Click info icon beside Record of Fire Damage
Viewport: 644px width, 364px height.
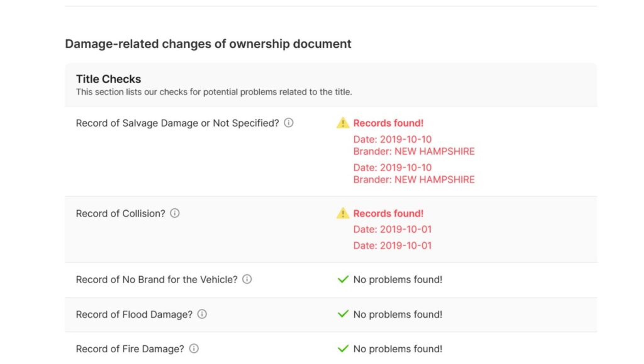(194, 349)
